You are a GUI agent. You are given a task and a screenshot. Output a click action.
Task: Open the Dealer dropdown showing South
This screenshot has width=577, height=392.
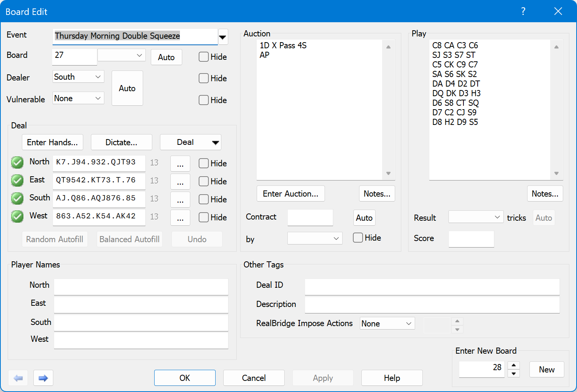pos(78,77)
